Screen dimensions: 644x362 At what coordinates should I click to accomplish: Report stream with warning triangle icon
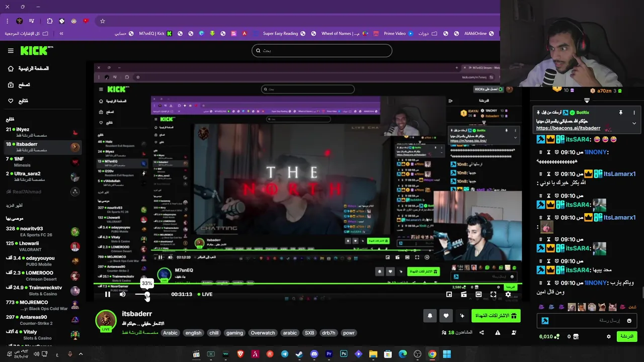(498, 332)
